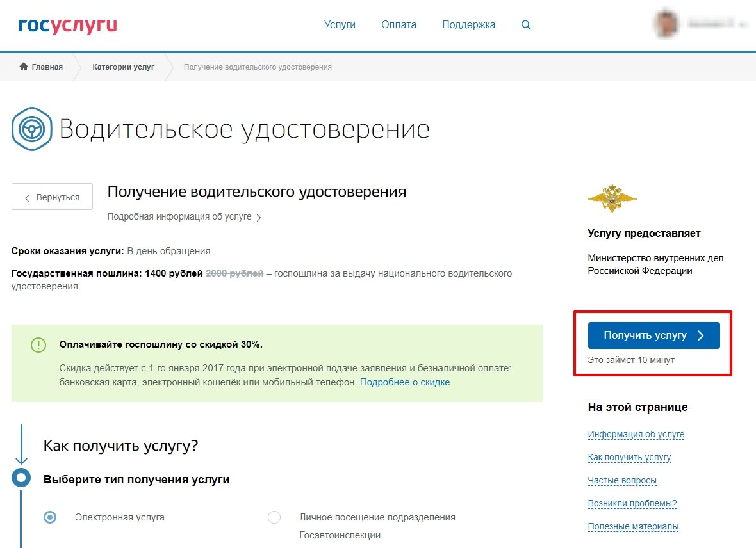Select Личное посещение подразделения Госавтоинспекции
Viewport: 756px width, 548px height.
pos(274,517)
